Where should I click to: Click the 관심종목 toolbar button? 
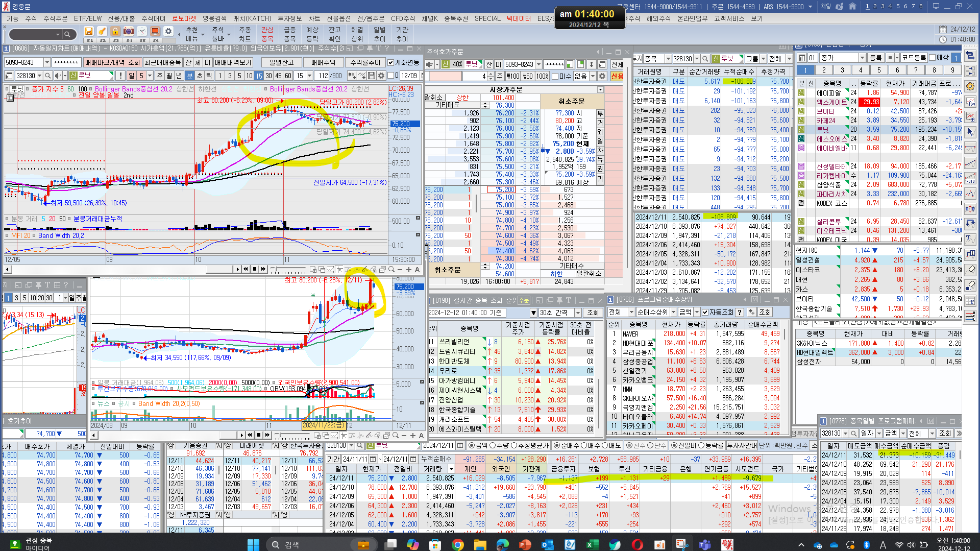tap(267, 34)
